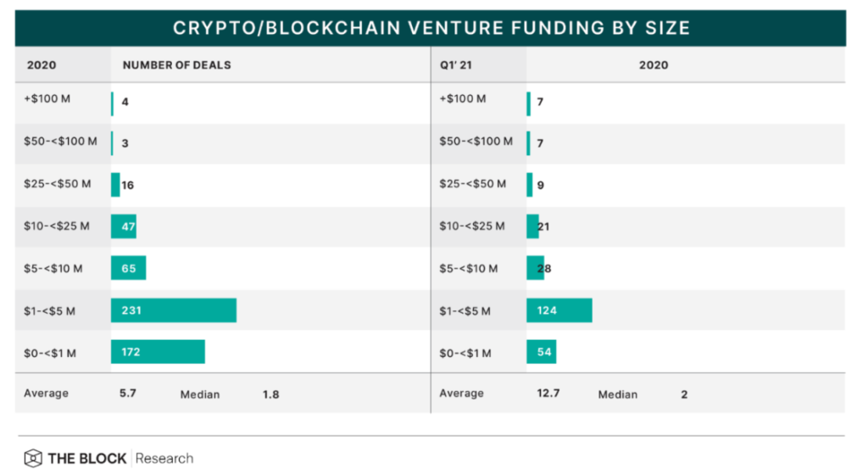Image resolution: width=868 pixels, height=469 pixels.
Task: Click The Block cube logo icon
Action: coord(32,458)
